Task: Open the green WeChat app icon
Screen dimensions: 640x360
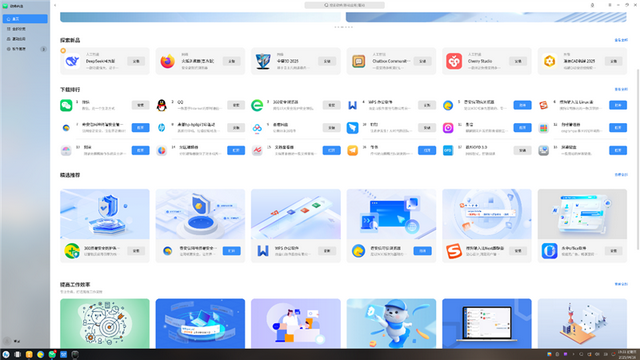Action: click(66, 105)
